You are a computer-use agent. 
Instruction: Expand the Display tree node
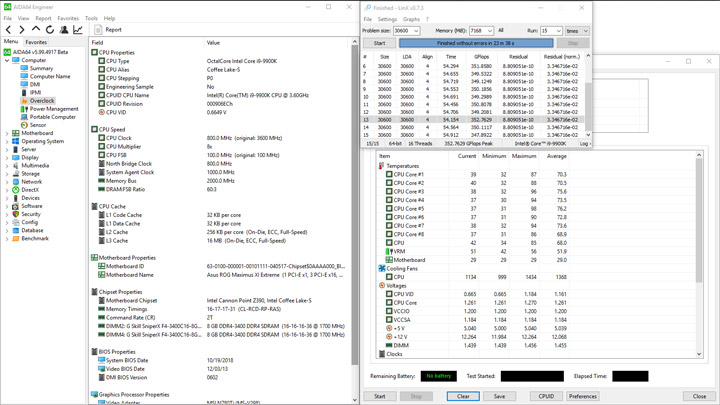7,158
